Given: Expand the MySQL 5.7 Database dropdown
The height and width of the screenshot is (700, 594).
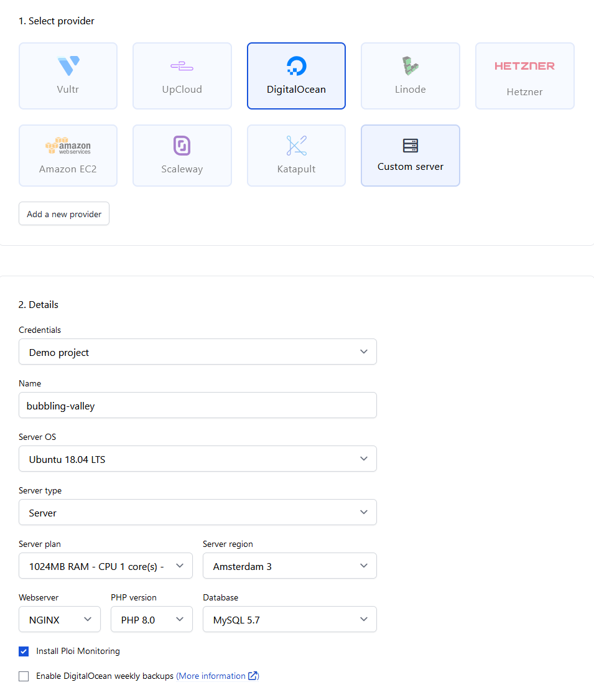Looking at the screenshot, I should pyautogui.click(x=289, y=620).
